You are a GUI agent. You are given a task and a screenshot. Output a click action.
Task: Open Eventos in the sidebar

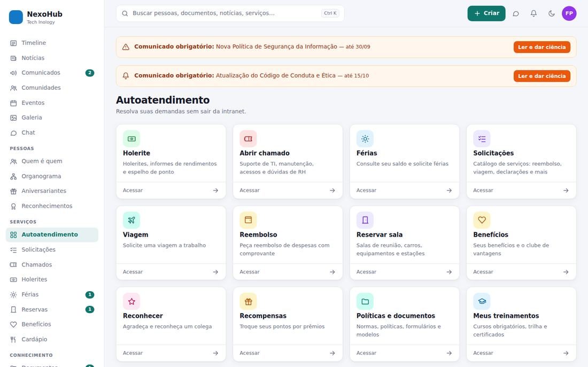tap(52, 103)
